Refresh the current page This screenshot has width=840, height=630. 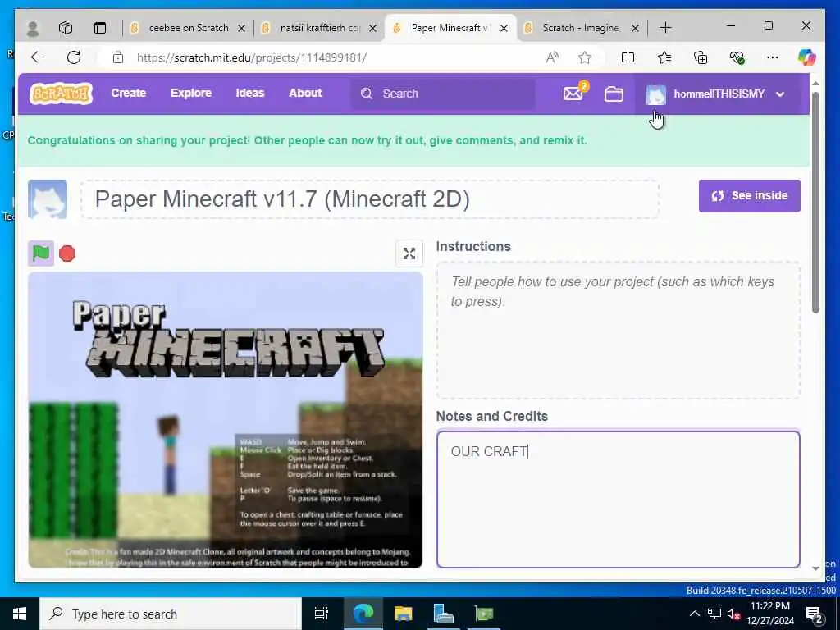(x=74, y=57)
